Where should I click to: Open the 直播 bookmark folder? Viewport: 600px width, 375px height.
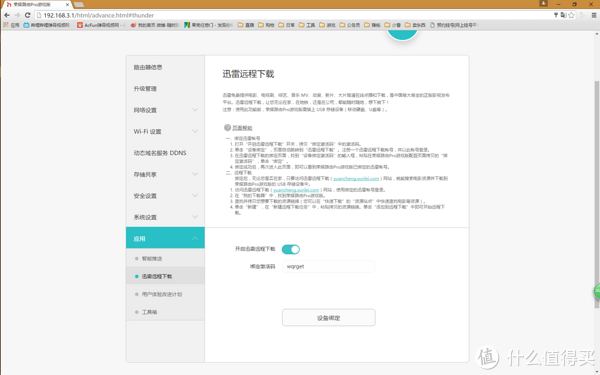[x=246, y=25]
